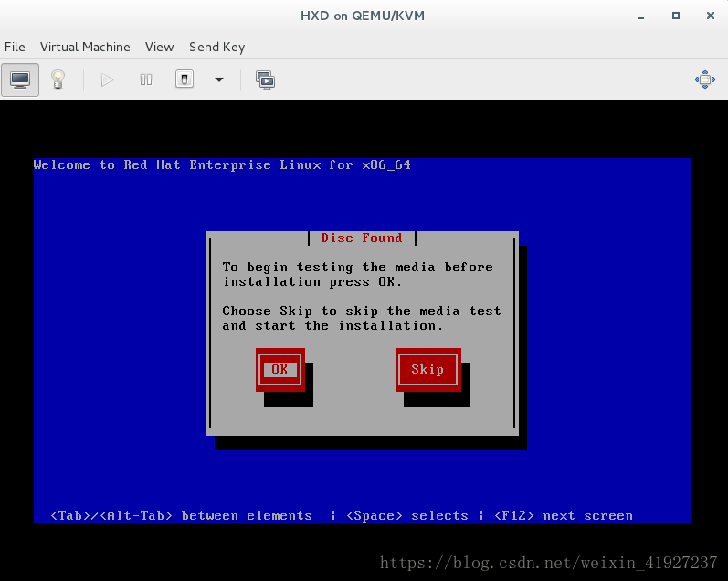
Task: Power on the virtual machine play button
Action: click(x=107, y=79)
